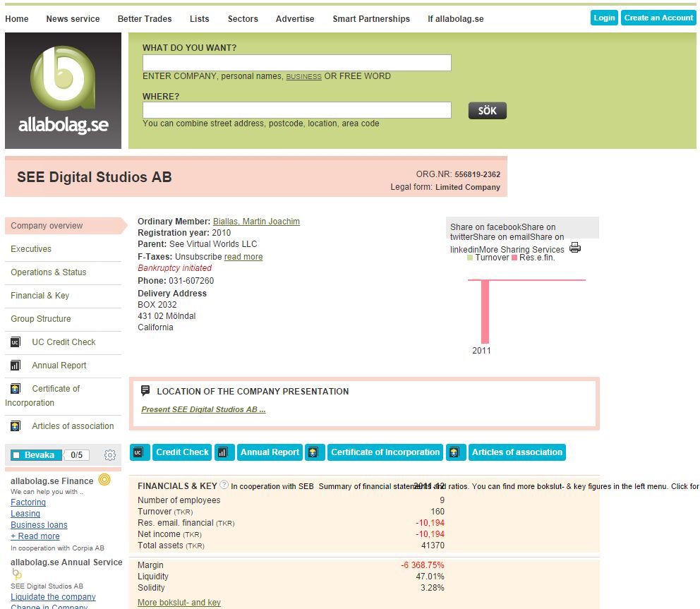Open Better Trades in top navigation
The height and width of the screenshot is (609, 700).
tap(145, 19)
